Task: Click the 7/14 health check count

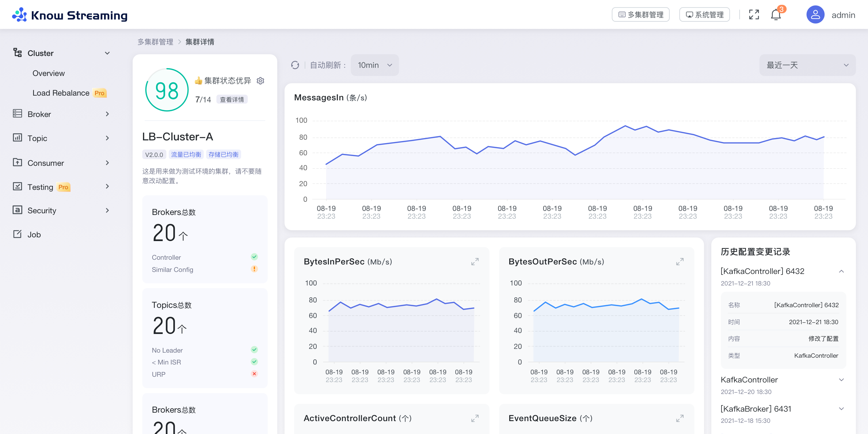Action: coord(203,100)
